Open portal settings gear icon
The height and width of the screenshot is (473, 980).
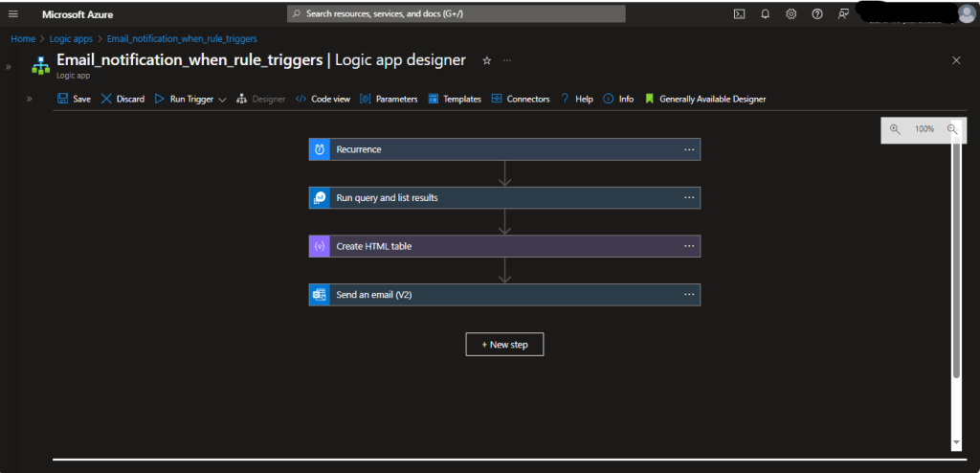tap(791, 14)
